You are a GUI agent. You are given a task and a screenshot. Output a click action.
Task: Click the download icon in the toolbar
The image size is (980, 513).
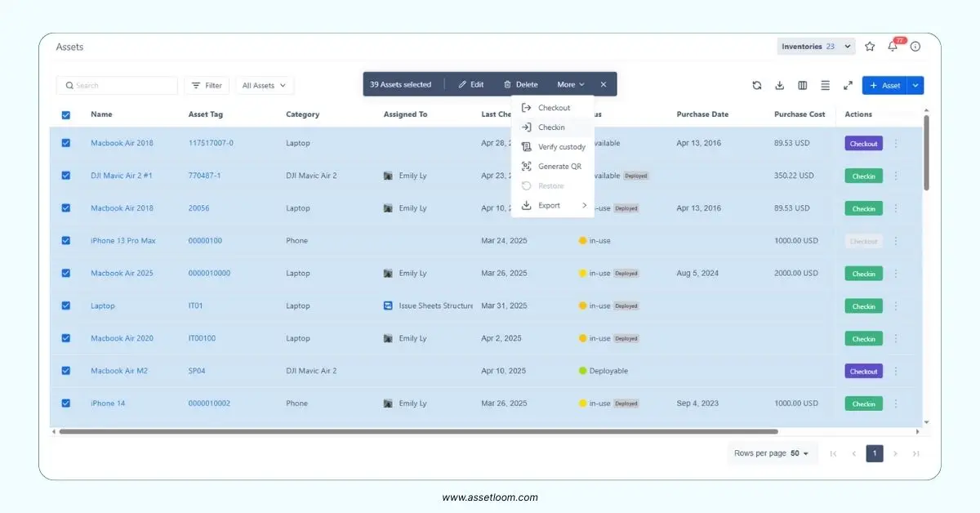coord(779,85)
